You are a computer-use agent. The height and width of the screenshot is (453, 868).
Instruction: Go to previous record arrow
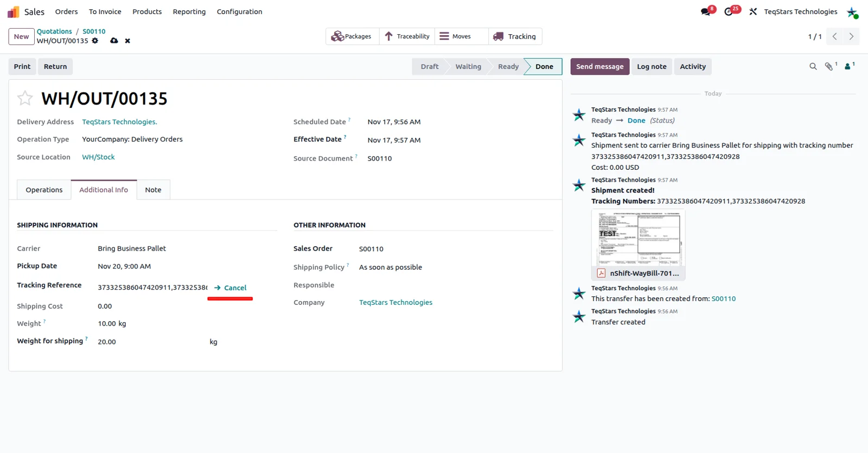(834, 36)
